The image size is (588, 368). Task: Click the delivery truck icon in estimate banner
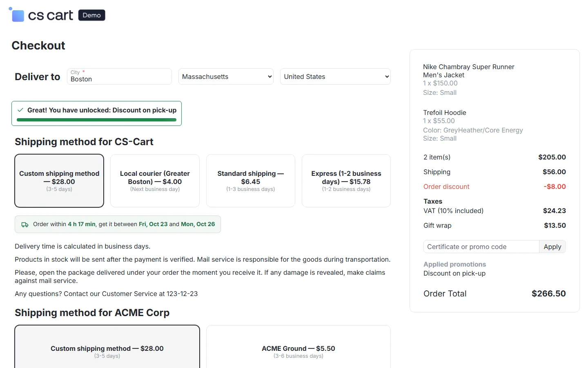tap(25, 224)
